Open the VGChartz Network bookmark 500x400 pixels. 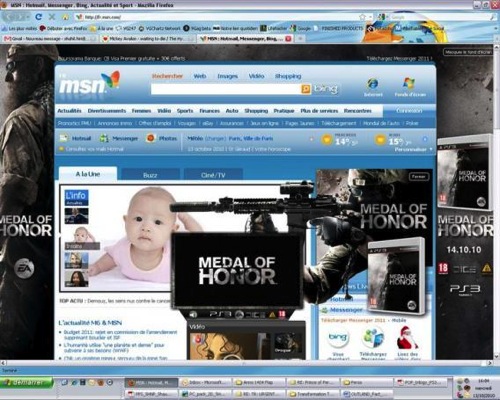coord(159,28)
